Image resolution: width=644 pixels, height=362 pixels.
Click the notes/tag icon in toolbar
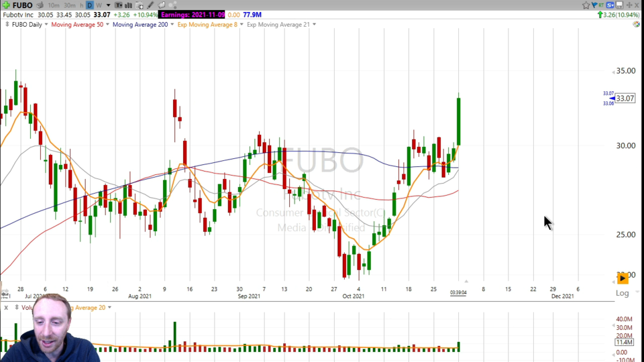coord(162,5)
